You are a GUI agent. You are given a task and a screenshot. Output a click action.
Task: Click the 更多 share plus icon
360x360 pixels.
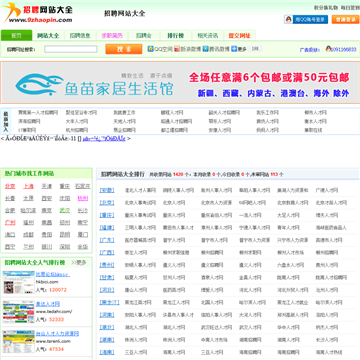pos(234,49)
